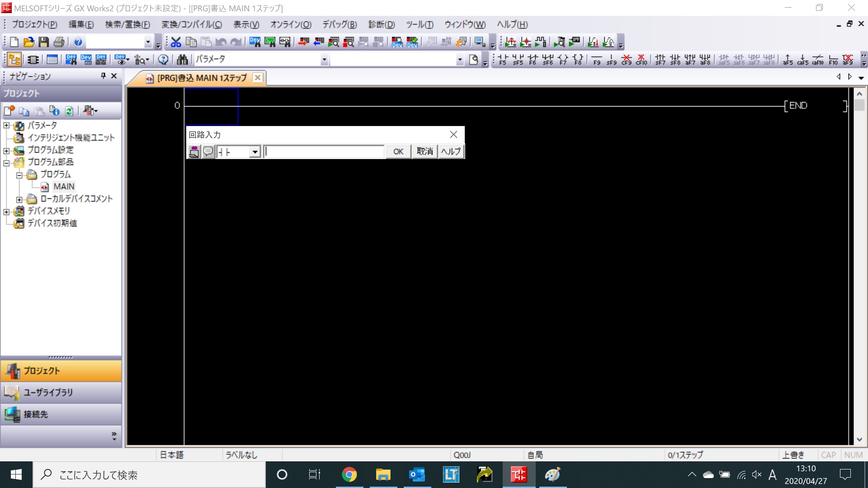The width and height of the screenshot is (868, 488).
Task: Click the Write to PLC red arrow icon
Action: pyautogui.click(x=304, y=42)
